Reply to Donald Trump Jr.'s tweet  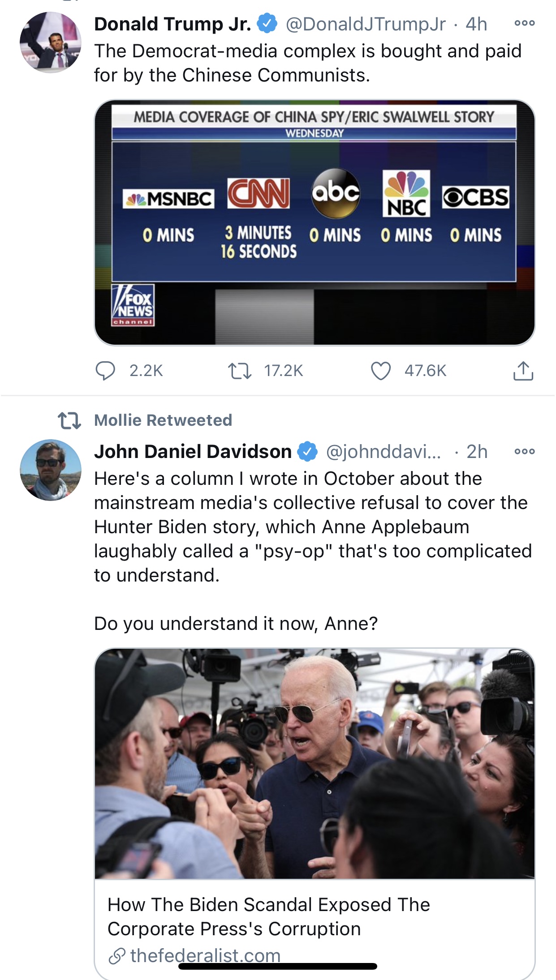click(105, 371)
